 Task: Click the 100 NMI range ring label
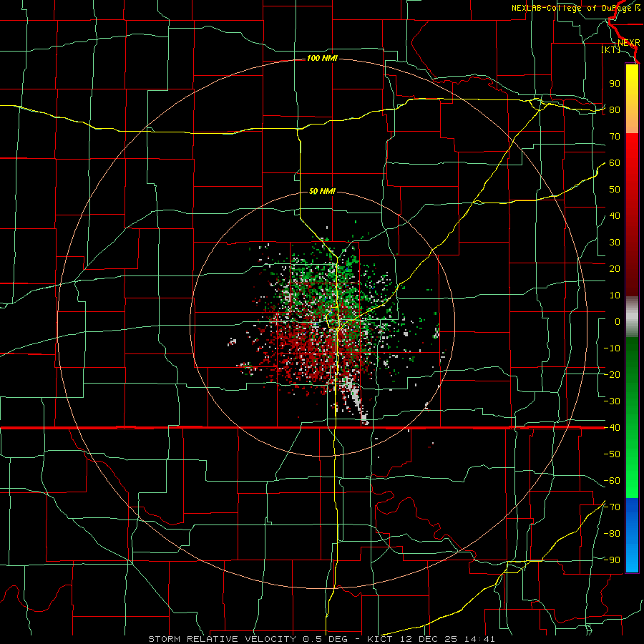(x=322, y=59)
